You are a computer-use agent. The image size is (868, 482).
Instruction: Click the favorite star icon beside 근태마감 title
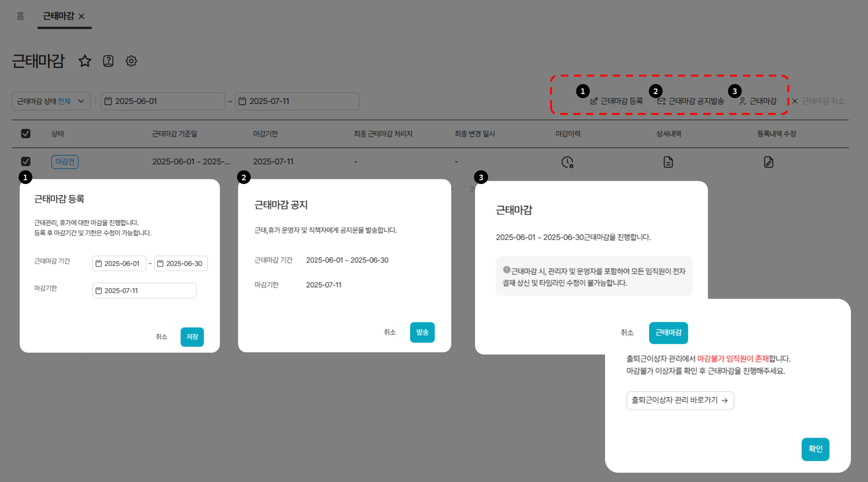pos(85,61)
